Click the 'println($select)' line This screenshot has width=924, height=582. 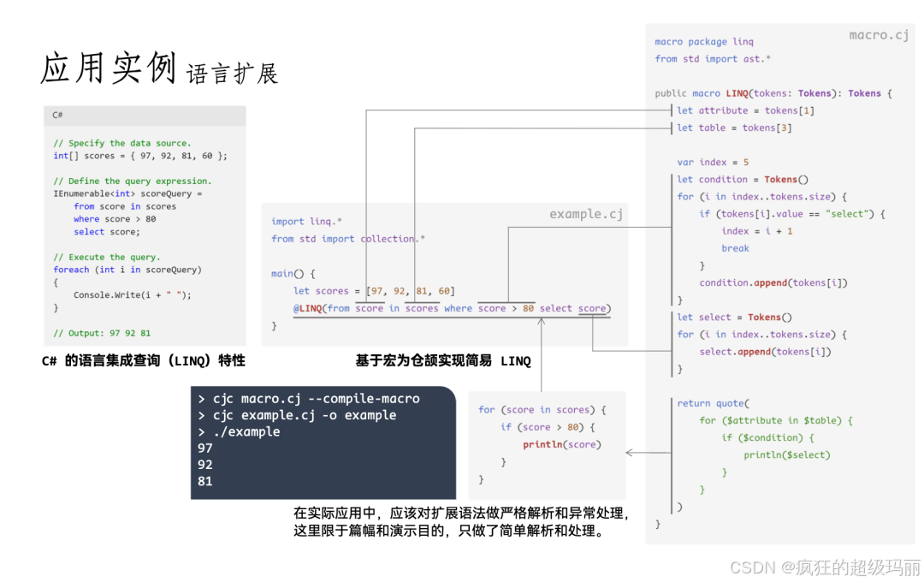pyautogui.click(x=787, y=455)
